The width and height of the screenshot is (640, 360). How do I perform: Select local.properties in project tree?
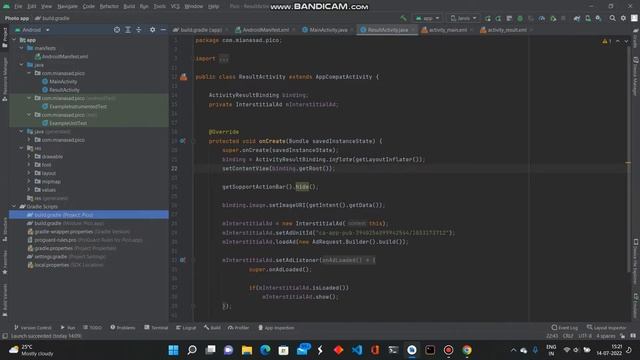(x=65, y=265)
